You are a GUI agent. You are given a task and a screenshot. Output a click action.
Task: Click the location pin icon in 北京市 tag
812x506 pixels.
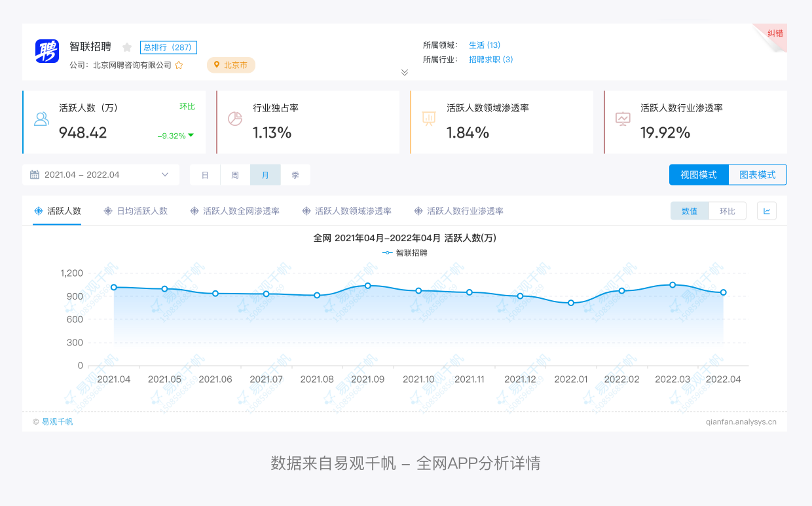(x=217, y=65)
